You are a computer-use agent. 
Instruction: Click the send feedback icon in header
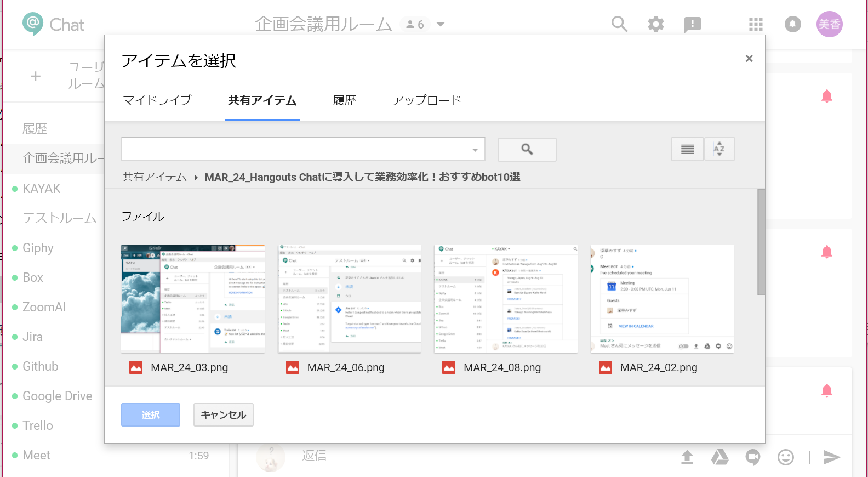click(692, 24)
